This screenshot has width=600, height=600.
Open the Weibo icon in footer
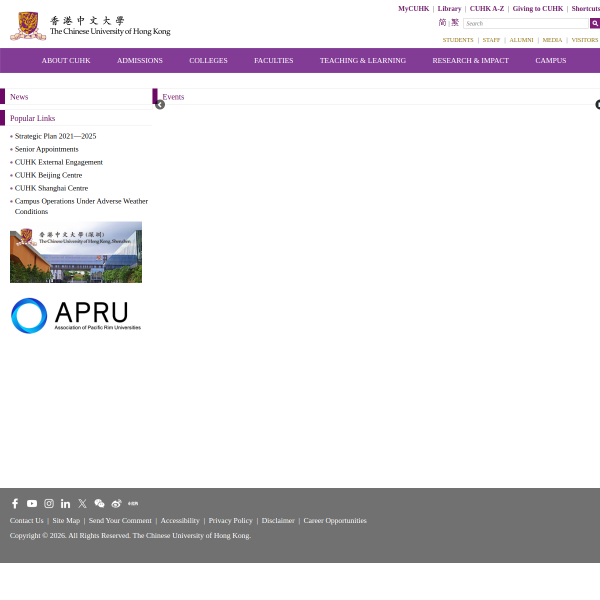click(x=116, y=503)
